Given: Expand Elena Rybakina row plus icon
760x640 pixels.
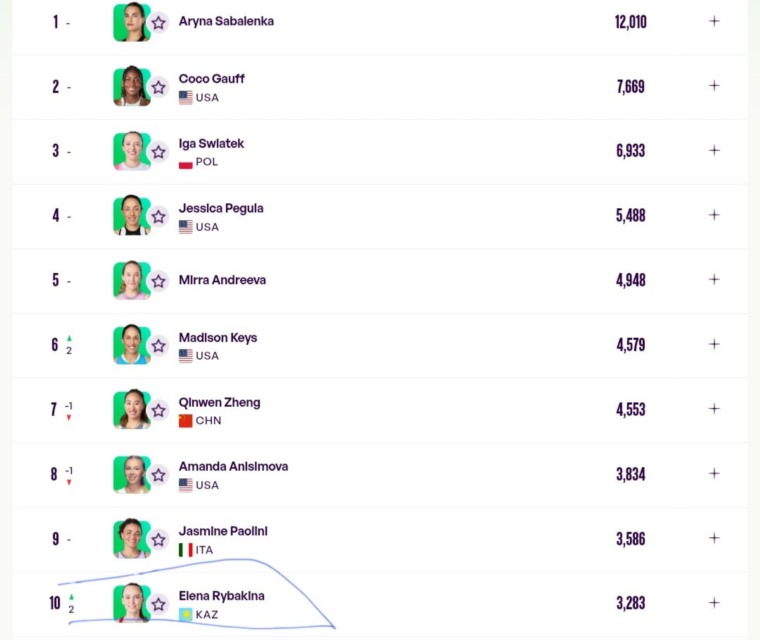Looking at the screenshot, I should (714, 603).
